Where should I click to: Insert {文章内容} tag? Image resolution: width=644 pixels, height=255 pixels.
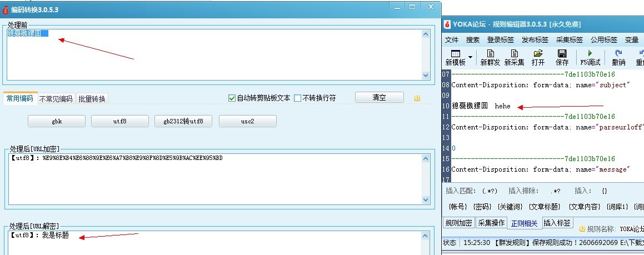[x=585, y=207]
